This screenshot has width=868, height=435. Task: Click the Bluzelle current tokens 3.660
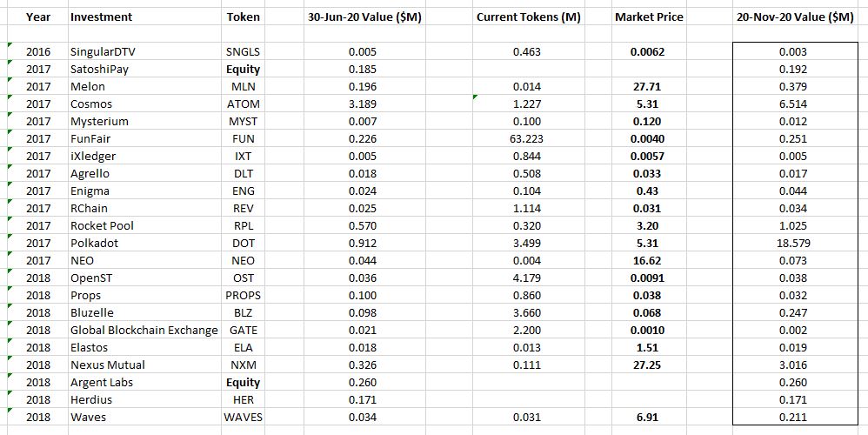click(x=527, y=312)
